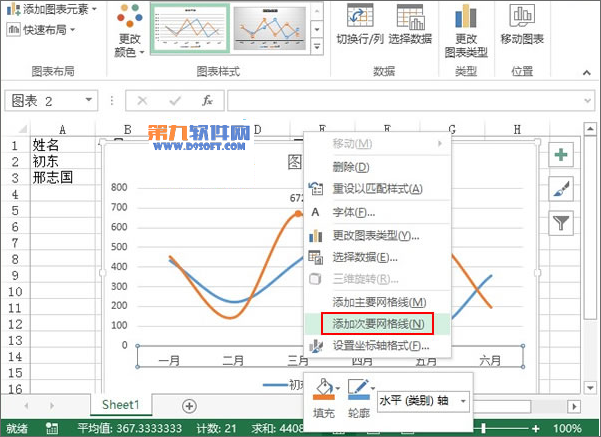Viewport: 601px width, 437px height.
Task: Add a new sheet with plus button
Action: pyautogui.click(x=189, y=406)
